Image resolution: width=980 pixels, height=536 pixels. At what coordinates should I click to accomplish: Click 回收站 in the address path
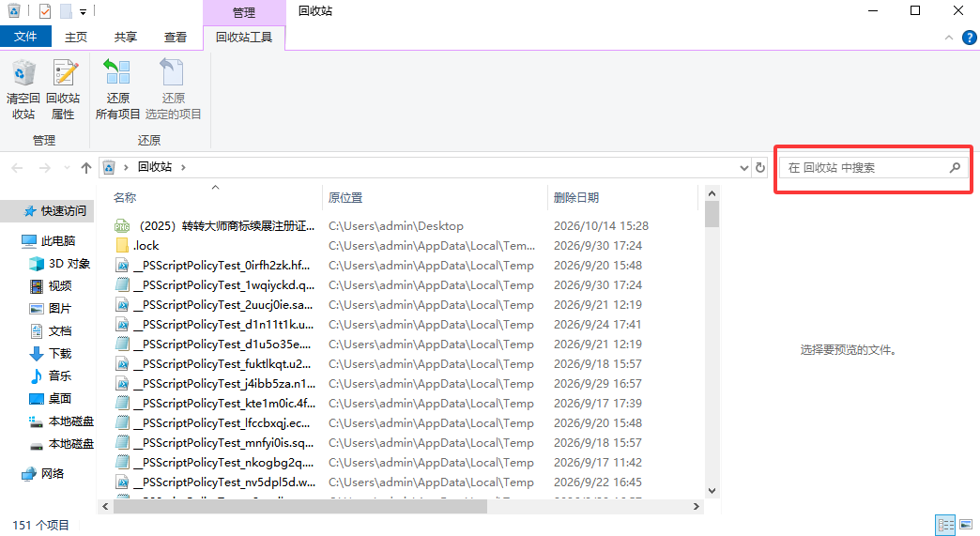click(x=155, y=167)
